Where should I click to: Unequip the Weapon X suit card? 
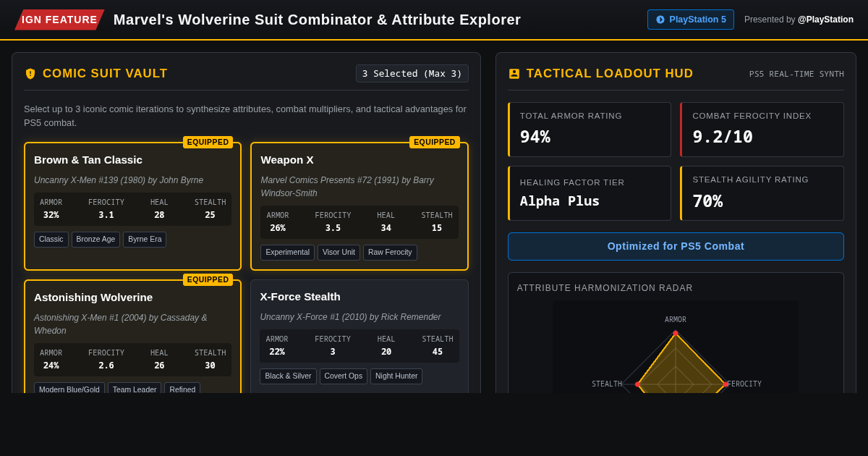click(x=359, y=206)
